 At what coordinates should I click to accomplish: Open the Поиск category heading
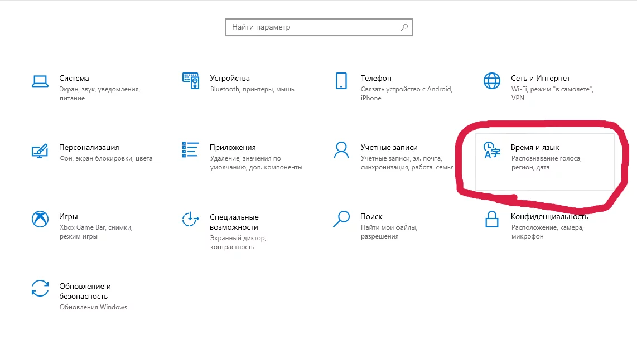point(371,216)
